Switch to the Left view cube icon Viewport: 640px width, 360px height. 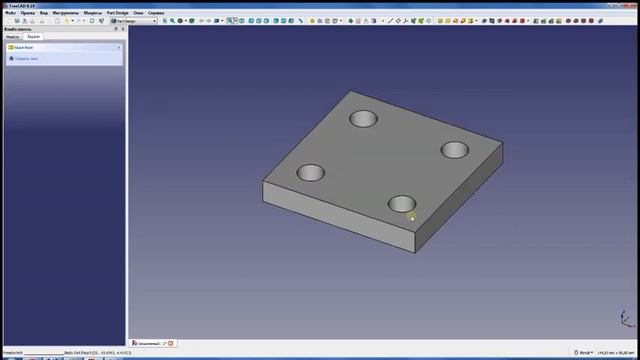pyautogui.click(x=291, y=20)
